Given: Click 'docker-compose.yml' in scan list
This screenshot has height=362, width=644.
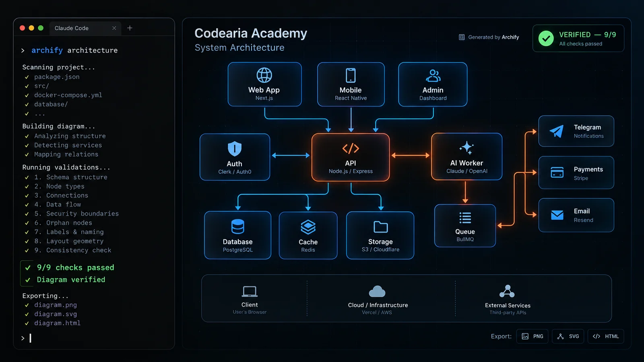Looking at the screenshot, I should (x=68, y=95).
